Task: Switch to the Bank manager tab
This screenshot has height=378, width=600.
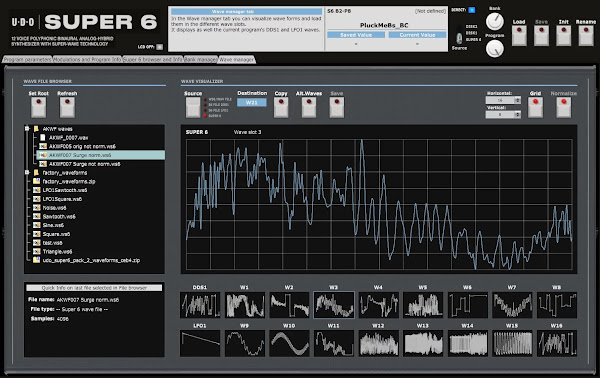Action: point(201,60)
